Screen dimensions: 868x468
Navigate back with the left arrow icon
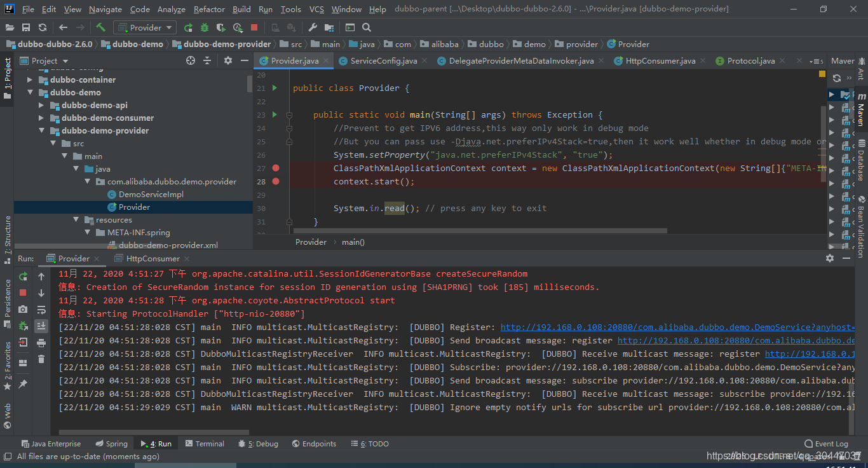coord(63,27)
